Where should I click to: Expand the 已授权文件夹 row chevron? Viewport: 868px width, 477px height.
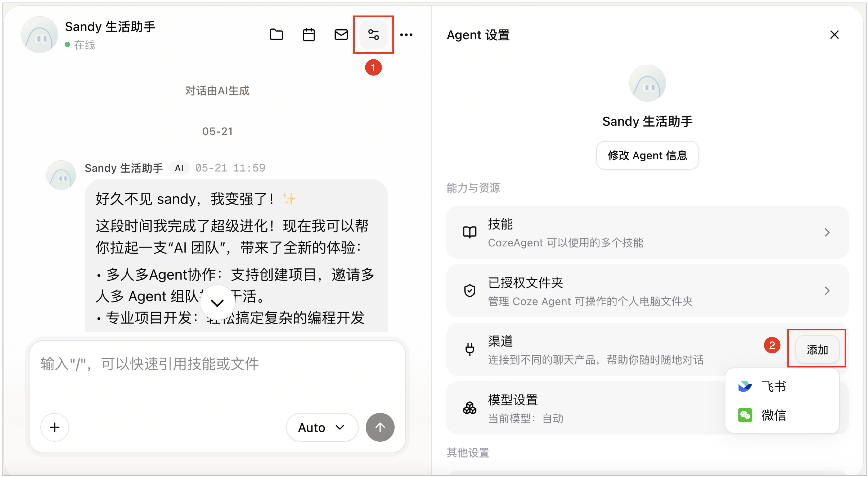point(827,291)
